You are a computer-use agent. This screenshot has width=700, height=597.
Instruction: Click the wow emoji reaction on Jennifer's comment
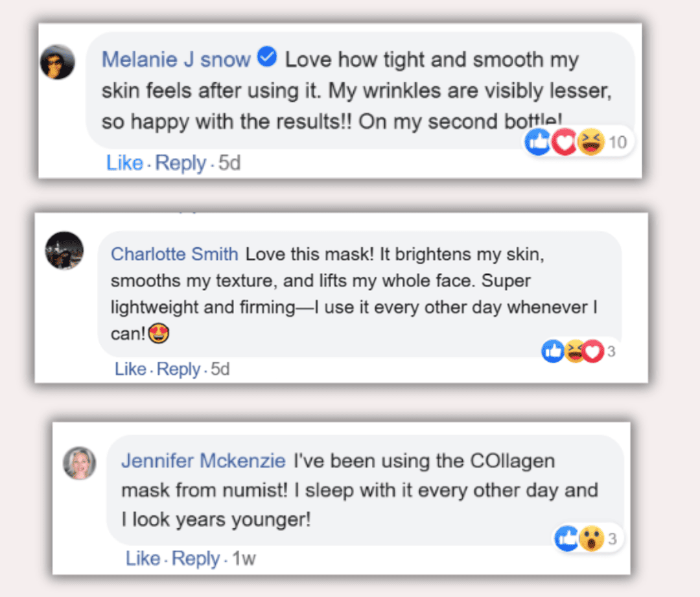point(591,539)
